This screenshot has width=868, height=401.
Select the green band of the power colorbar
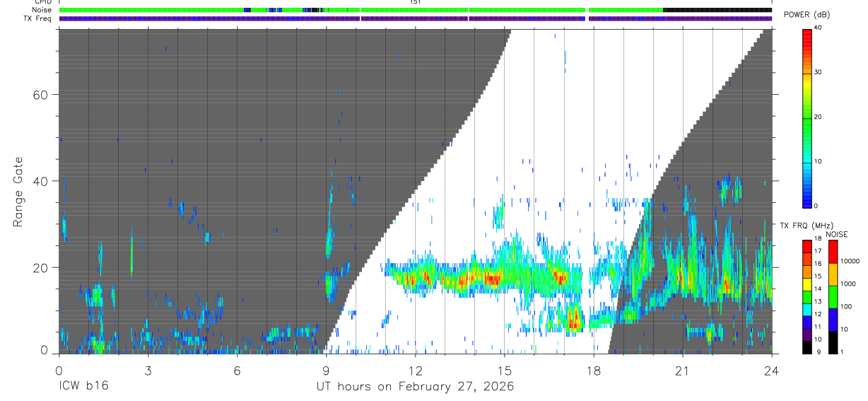807,124
